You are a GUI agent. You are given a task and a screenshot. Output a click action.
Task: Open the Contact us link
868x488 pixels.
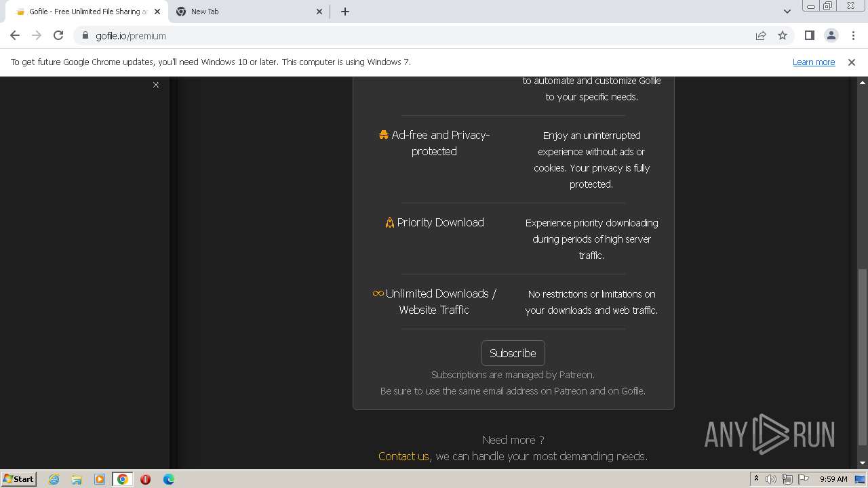(x=403, y=456)
